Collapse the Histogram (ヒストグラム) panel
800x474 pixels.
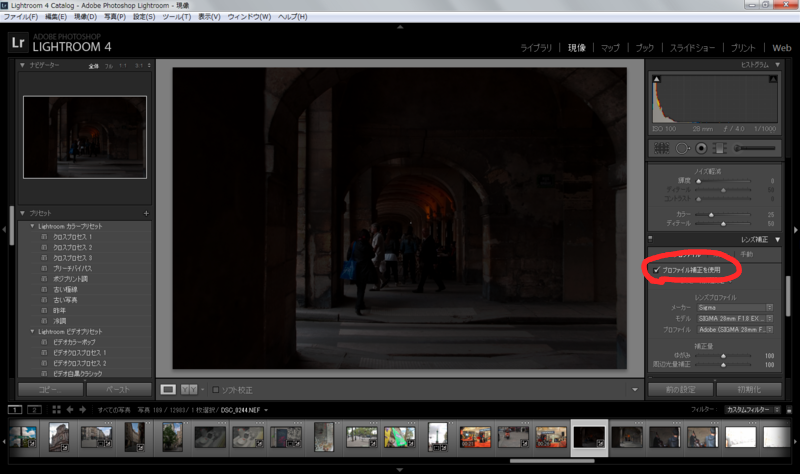click(778, 65)
